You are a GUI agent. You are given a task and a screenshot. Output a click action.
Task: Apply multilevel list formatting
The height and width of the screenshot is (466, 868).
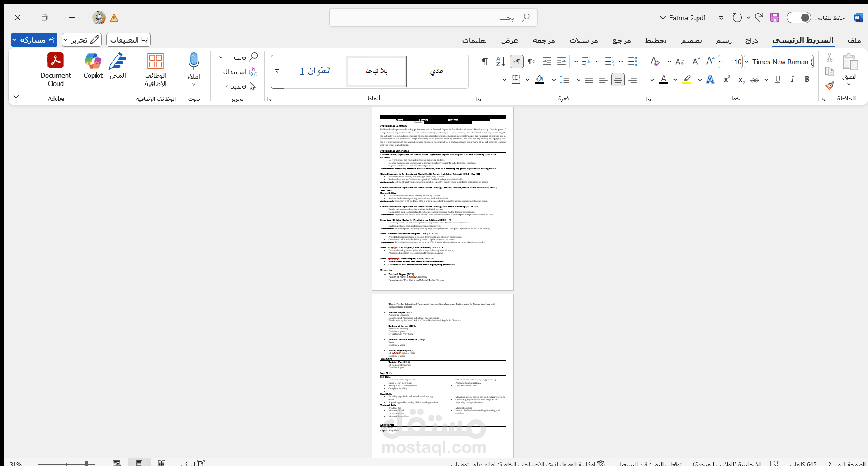(x=586, y=62)
